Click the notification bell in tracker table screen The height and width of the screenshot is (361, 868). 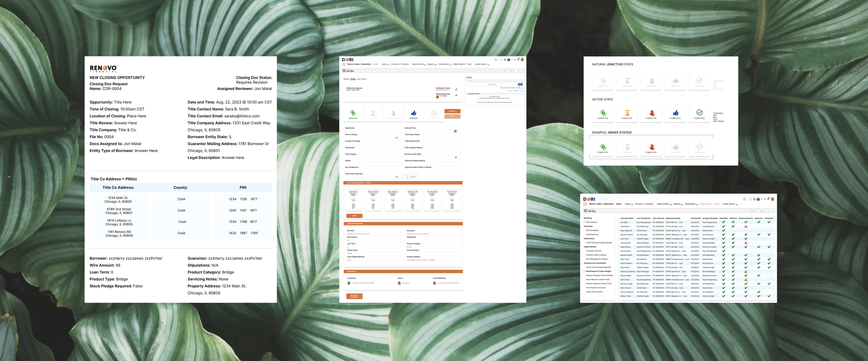tap(768, 199)
